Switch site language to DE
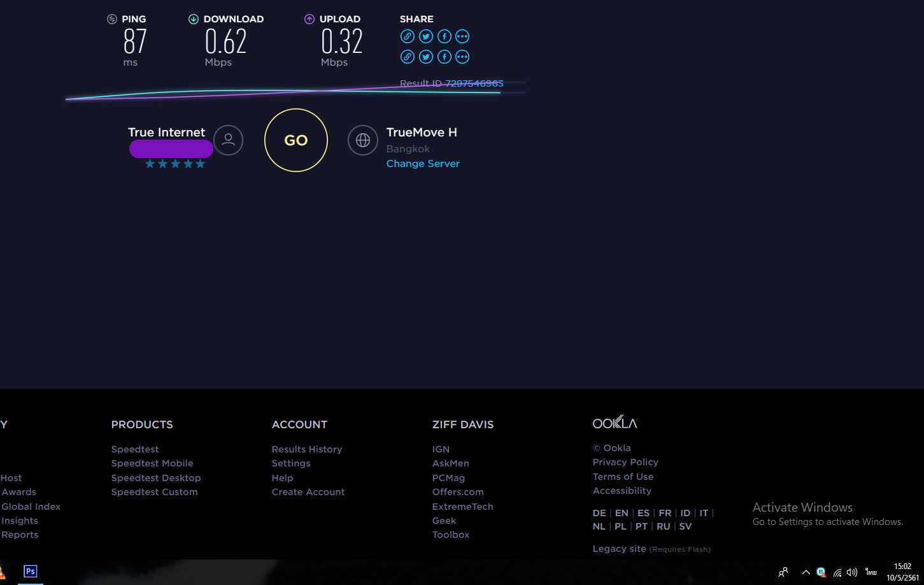 tap(599, 513)
